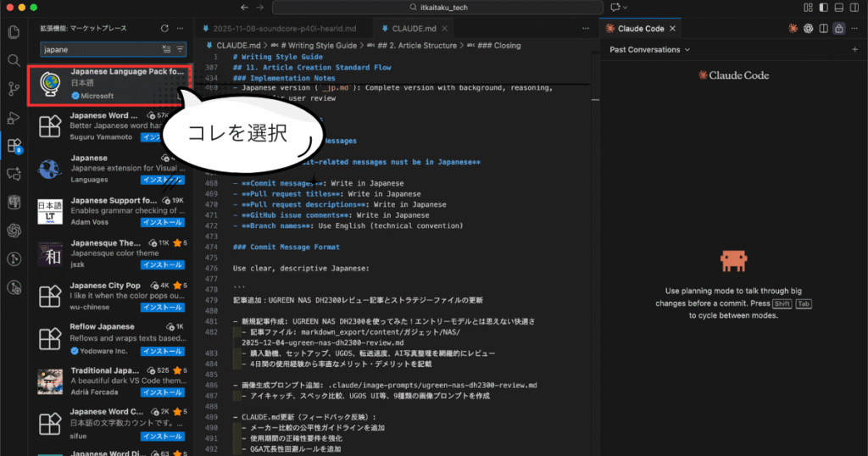Click the Claude Code pixel mascot image

coord(733,261)
